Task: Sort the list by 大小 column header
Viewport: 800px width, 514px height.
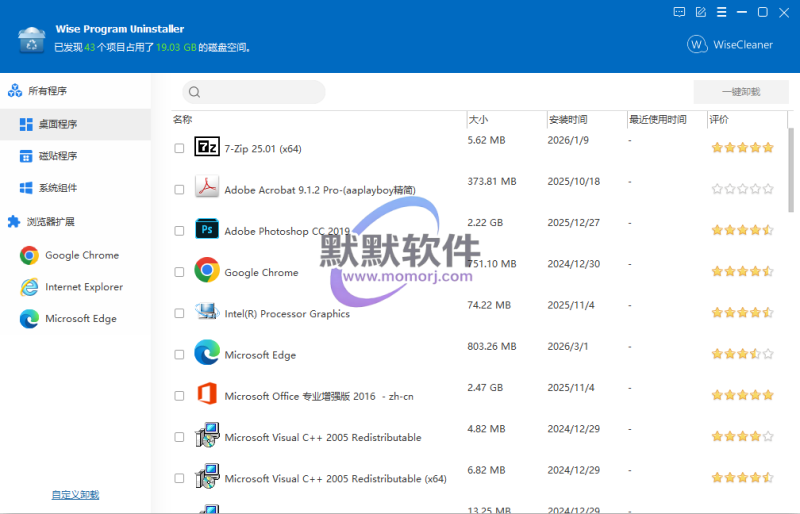Action: [x=478, y=119]
